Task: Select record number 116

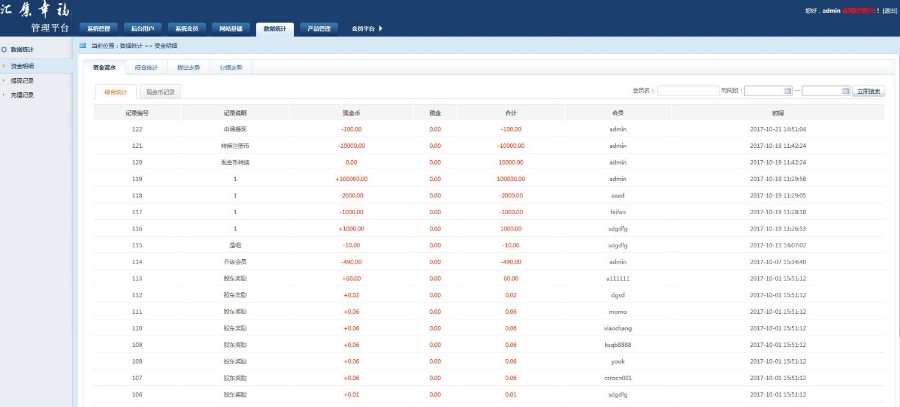Action: pos(137,229)
